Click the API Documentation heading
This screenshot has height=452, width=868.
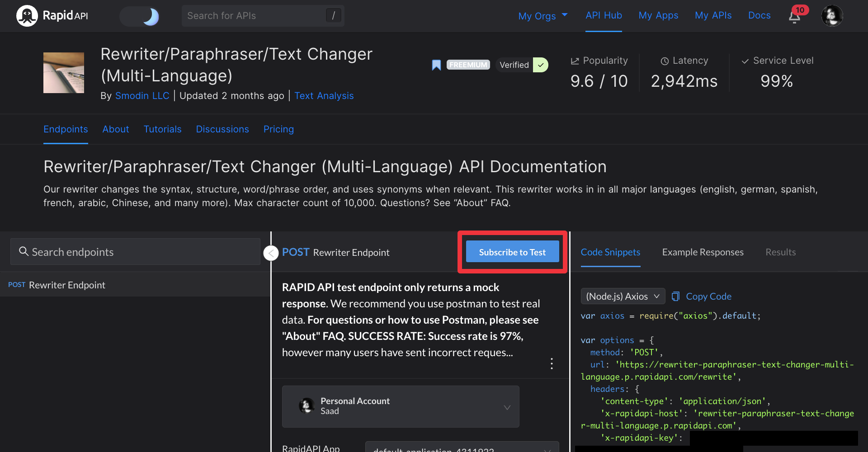325,167
